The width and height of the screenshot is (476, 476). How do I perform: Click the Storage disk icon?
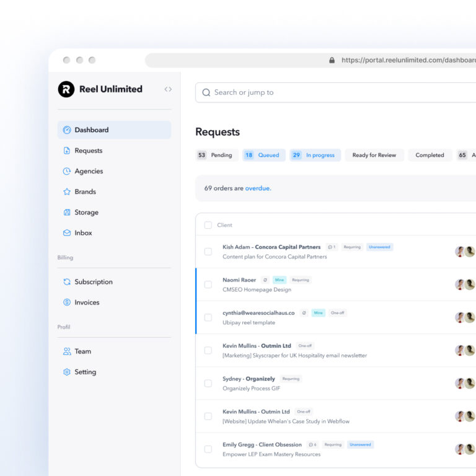pos(67,213)
